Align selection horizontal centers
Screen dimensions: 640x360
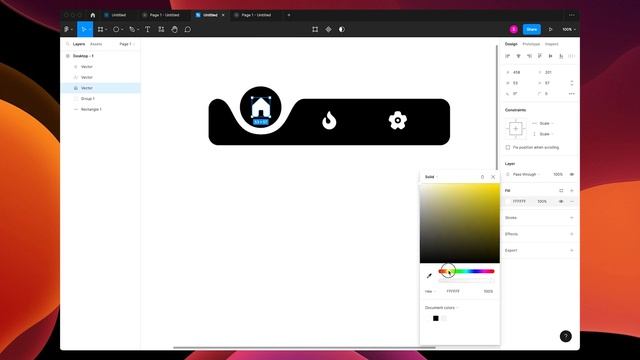pyautogui.click(x=518, y=56)
